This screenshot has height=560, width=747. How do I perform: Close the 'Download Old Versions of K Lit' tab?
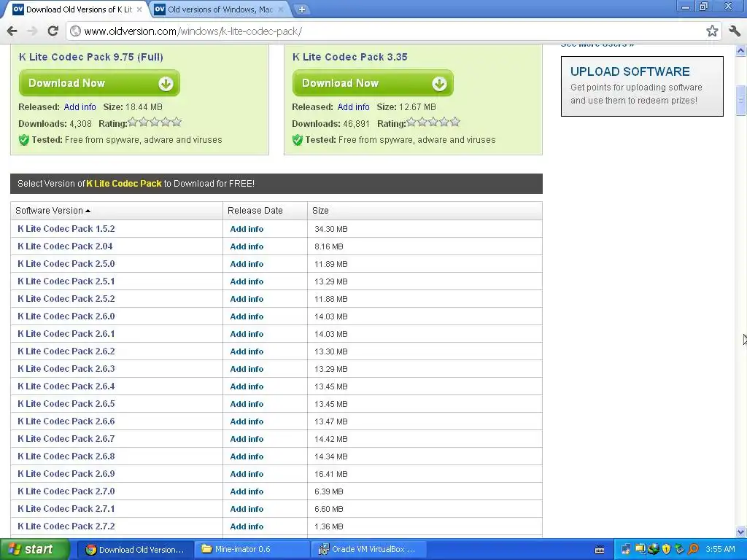click(x=139, y=9)
